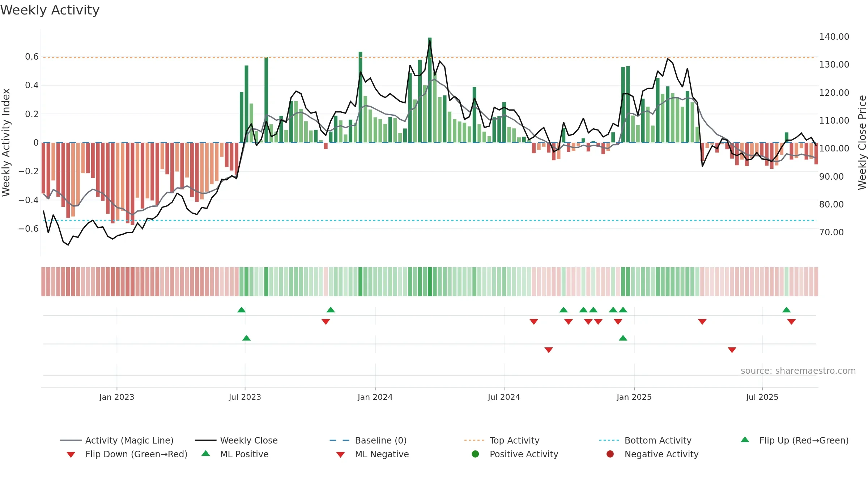Click the Weekly Activity chart title
This screenshot has height=488, width=868.
(x=50, y=10)
